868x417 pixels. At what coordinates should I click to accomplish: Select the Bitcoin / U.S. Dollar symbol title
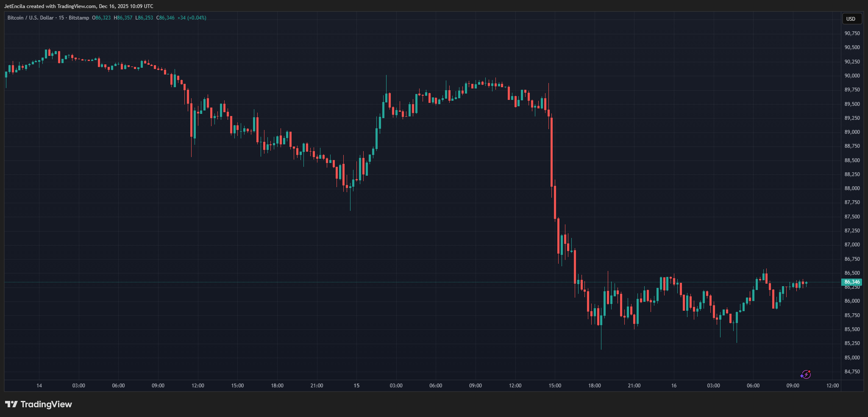point(31,18)
